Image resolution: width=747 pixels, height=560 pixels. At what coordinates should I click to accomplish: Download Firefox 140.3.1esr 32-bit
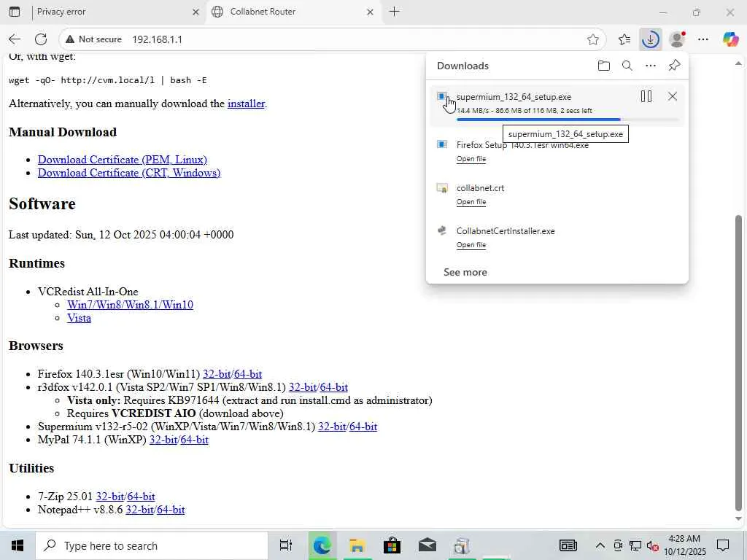click(x=217, y=374)
